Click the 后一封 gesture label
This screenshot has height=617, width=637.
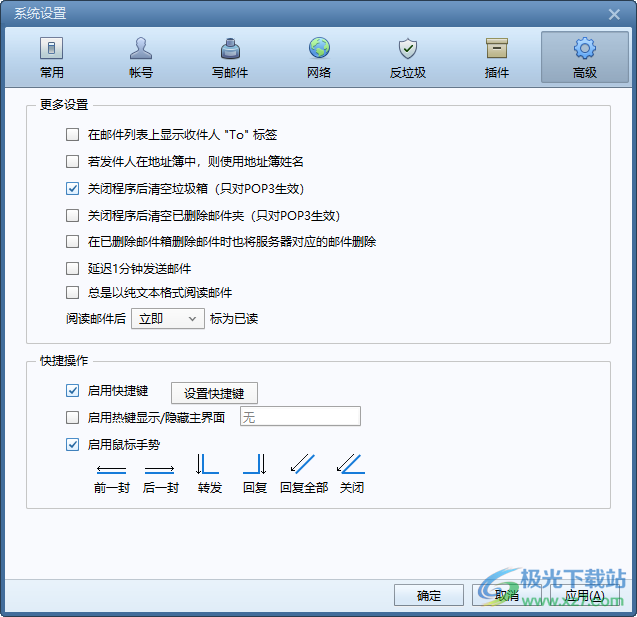pyautogui.click(x=161, y=487)
